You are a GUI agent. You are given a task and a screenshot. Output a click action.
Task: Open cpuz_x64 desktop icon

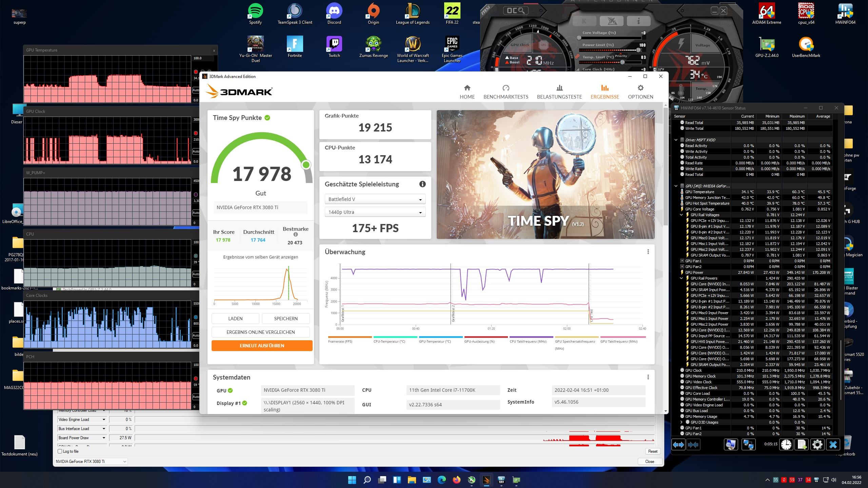[806, 14]
